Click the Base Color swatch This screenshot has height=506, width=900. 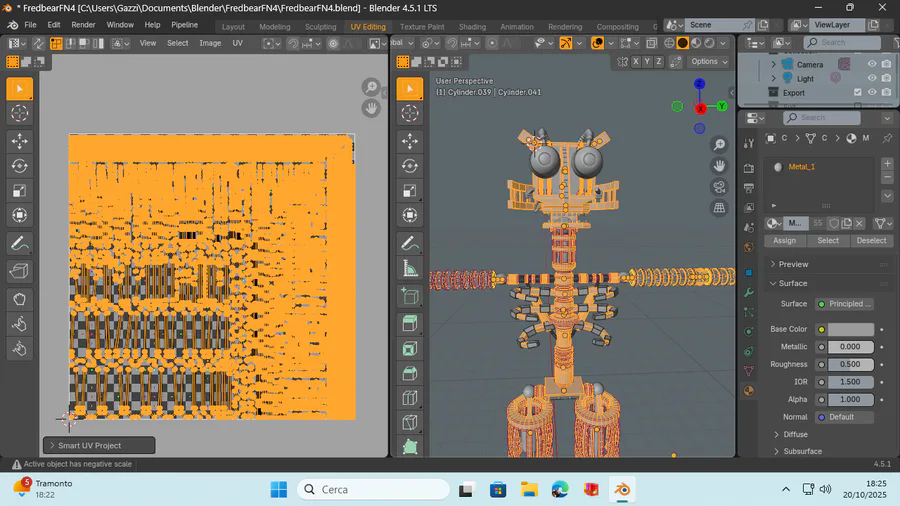[850, 329]
